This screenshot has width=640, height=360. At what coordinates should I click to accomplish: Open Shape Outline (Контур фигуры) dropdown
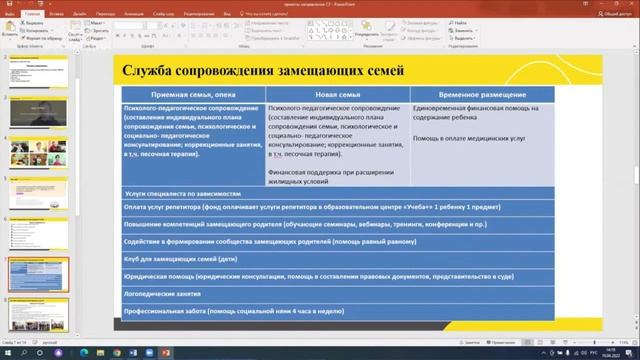point(420,31)
